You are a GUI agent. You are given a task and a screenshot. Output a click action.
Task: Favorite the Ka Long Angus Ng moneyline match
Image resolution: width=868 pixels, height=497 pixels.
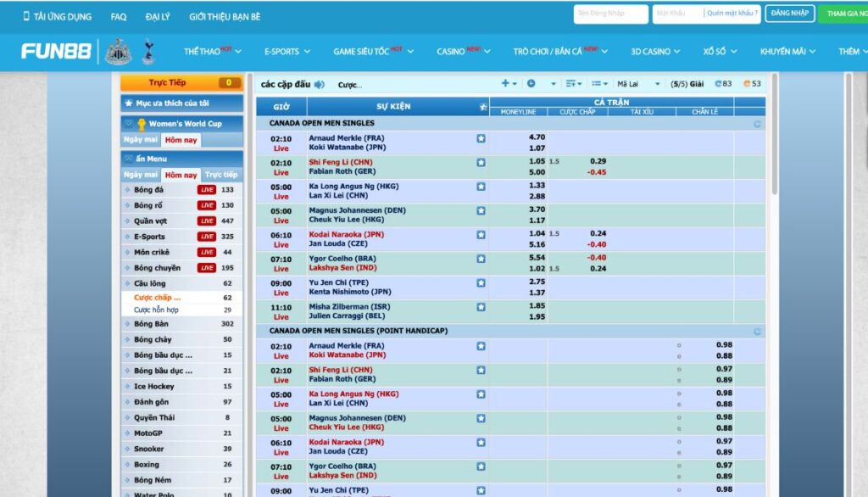pyautogui.click(x=481, y=187)
